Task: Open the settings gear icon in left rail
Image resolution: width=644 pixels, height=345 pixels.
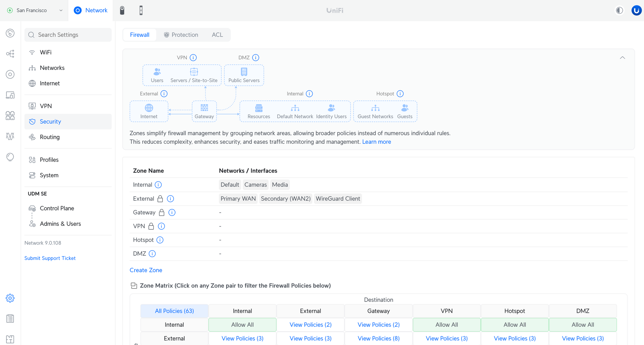Action: tap(10, 298)
